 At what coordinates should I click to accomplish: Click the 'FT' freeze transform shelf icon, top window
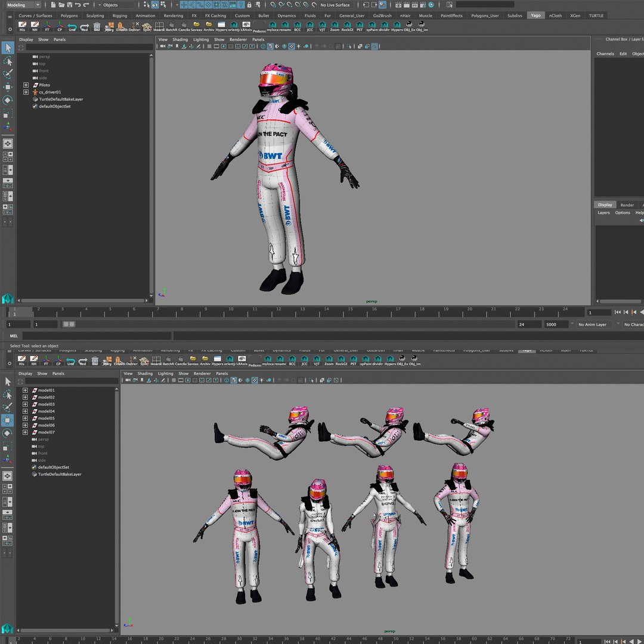[x=47, y=26]
